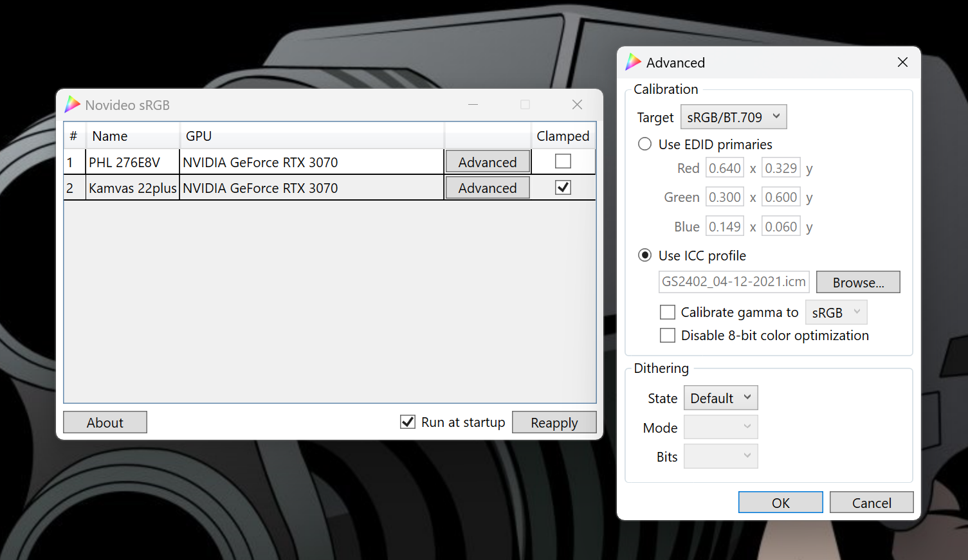The height and width of the screenshot is (560, 968).
Task: Select the Kamvas 22plus monitor name
Action: click(132, 188)
